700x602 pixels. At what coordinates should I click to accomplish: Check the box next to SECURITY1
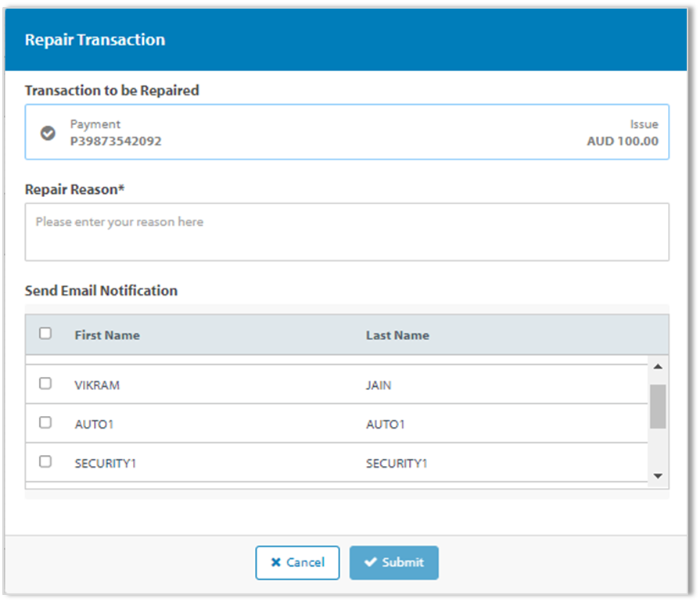click(45, 462)
